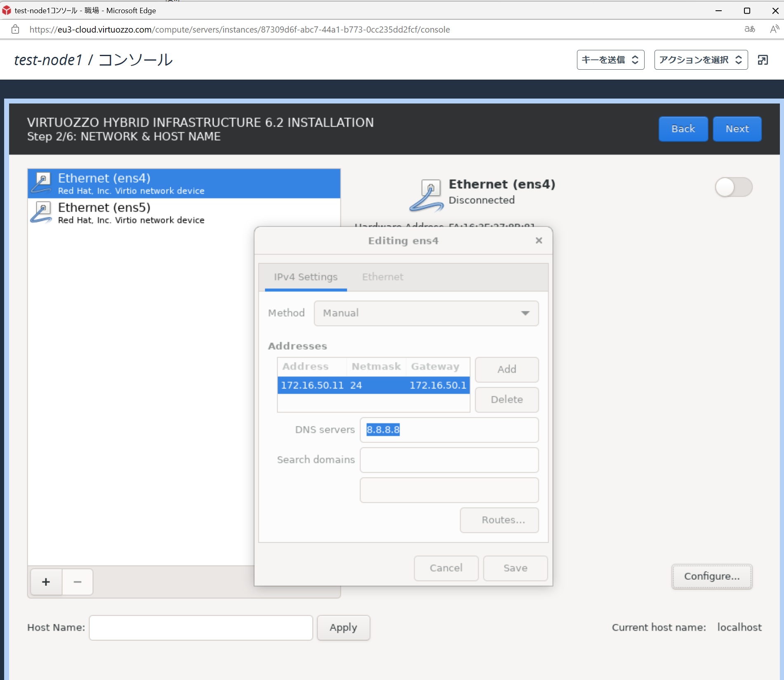Switch to the Ethernet tab
The height and width of the screenshot is (680, 784).
pyautogui.click(x=383, y=277)
